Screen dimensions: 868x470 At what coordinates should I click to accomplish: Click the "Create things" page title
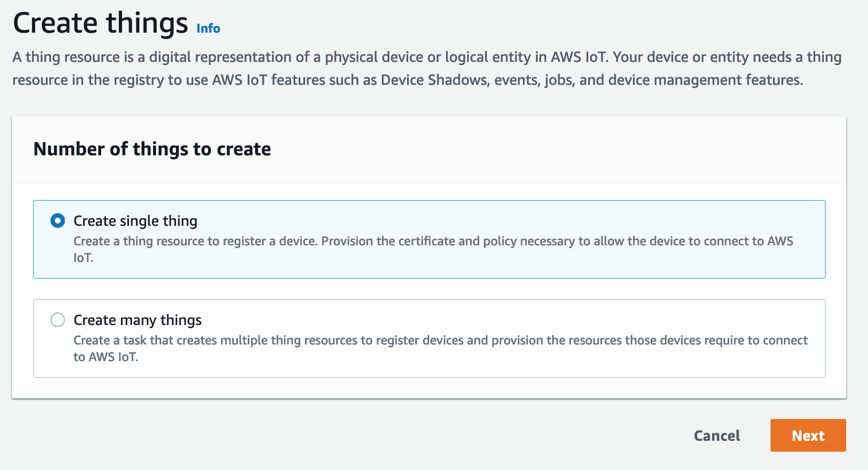[x=100, y=23]
